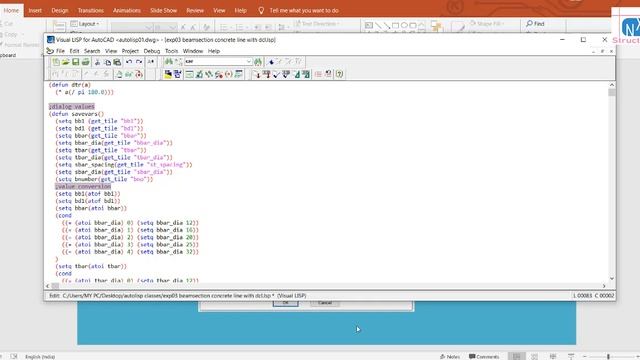
Task: Click the Redo arrow icon
Action: (x=139, y=62)
